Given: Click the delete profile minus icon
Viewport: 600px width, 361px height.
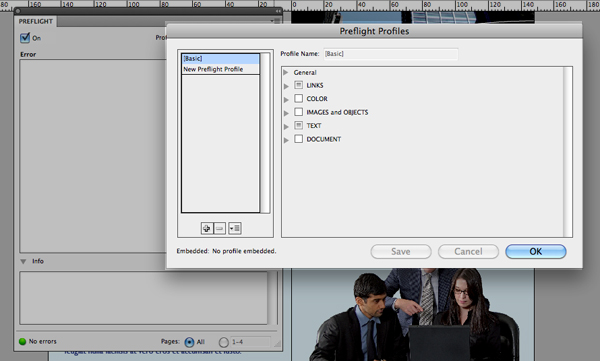Looking at the screenshot, I should coord(220,229).
